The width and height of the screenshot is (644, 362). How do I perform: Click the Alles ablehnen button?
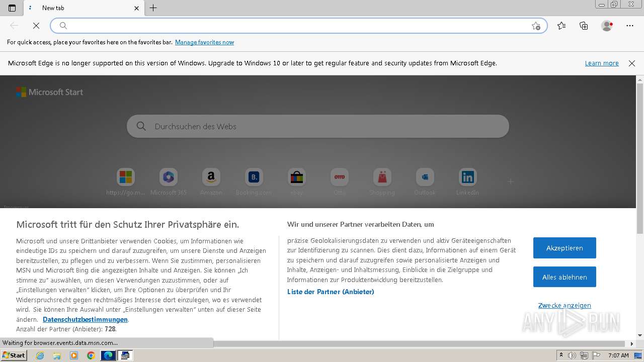pyautogui.click(x=565, y=277)
